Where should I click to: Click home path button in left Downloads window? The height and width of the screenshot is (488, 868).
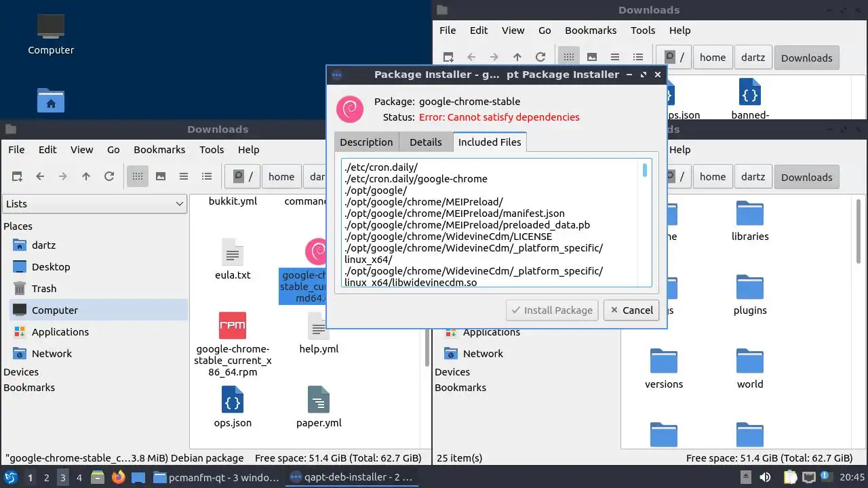point(281,177)
